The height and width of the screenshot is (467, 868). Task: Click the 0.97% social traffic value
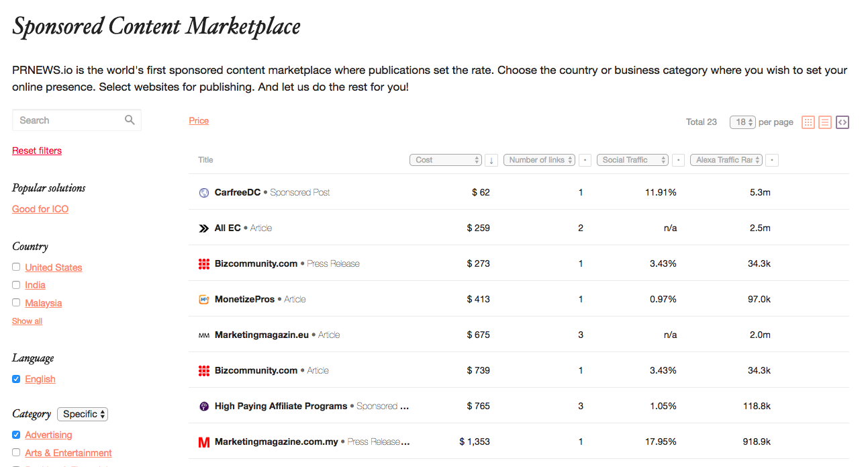(663, 299)
